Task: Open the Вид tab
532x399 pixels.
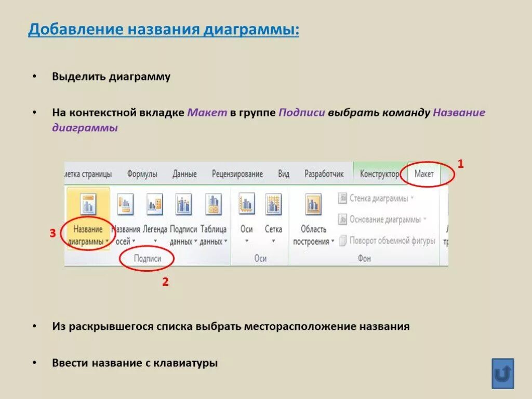Action: point(284,174)
